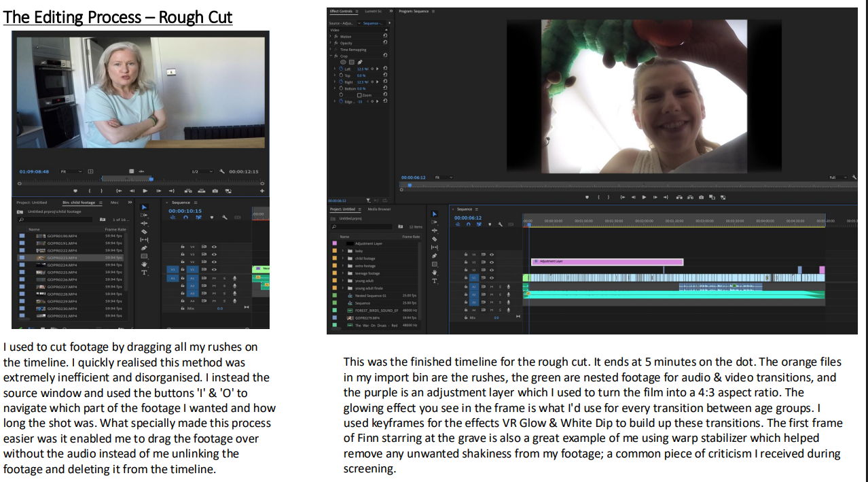Select the Razor tool beside the child footage bin
The image size is (868, 482).
(x=144, y=232)
